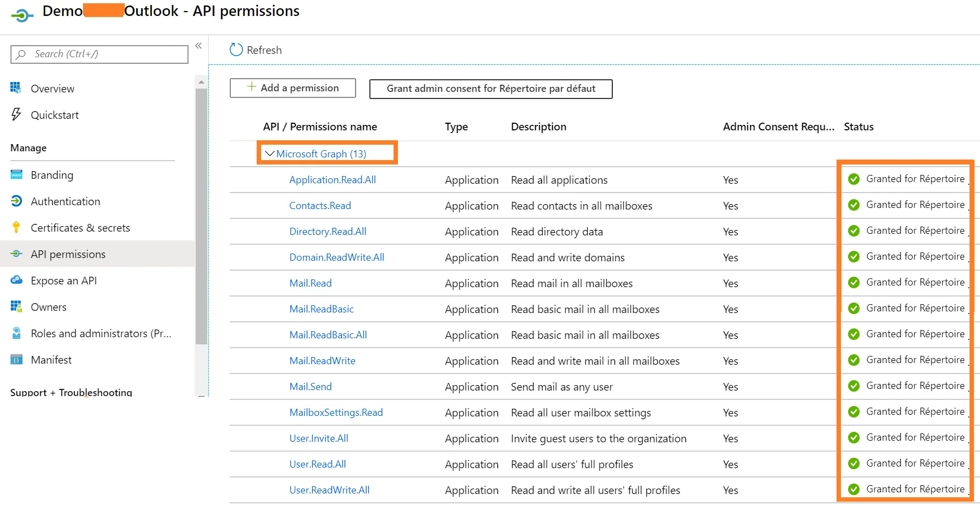
Task: Click the Authentication icon in sidebar
Action: [x=16, y=201]
